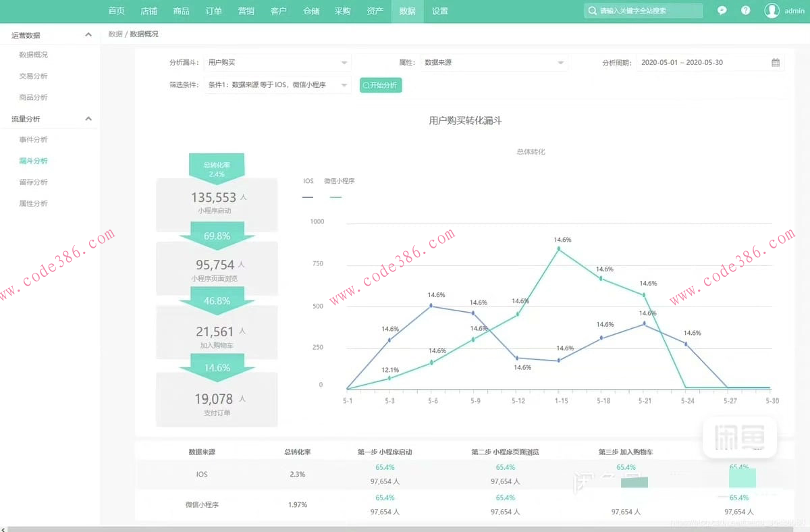
Task: Open the 分析漏斗 用户购买 dropdown
Action: 277,63
